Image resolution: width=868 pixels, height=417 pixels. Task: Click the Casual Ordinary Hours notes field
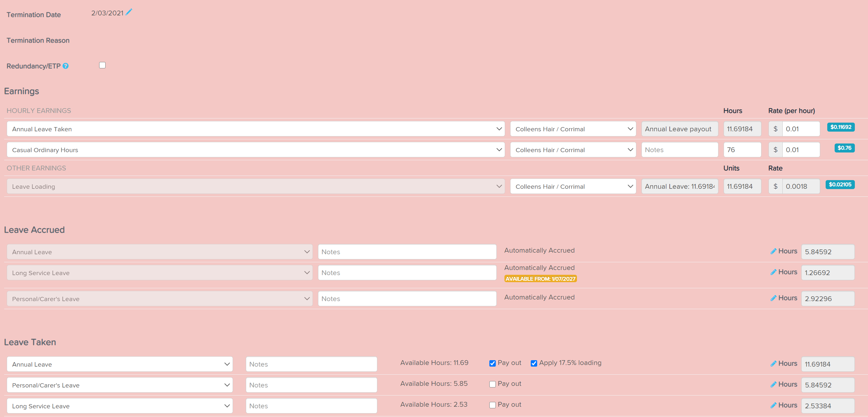(x=679, y=150)
